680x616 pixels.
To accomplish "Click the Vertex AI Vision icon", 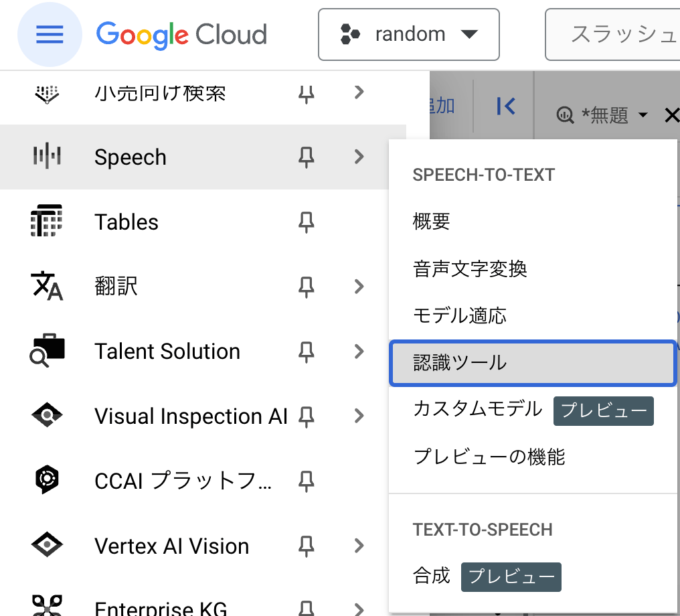I will [x=47, y=545].
